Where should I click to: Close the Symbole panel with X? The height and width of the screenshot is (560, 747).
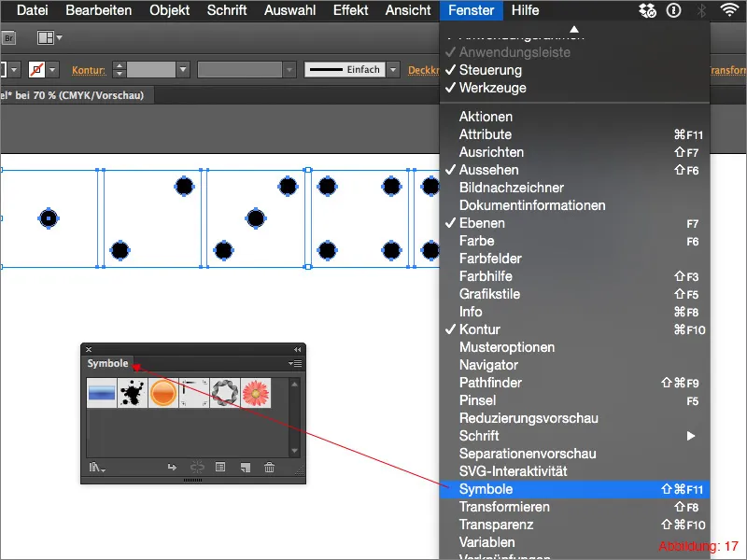(x=89, y=349)
